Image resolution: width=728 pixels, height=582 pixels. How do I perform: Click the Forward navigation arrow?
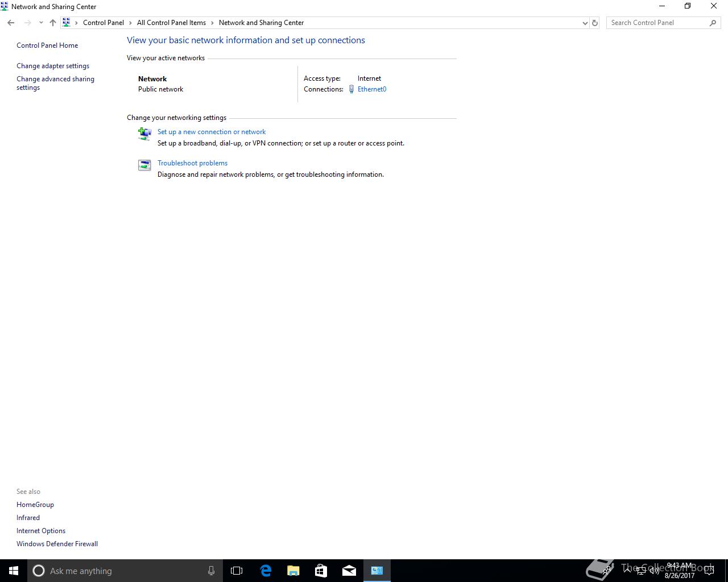[x=27, y=23]
